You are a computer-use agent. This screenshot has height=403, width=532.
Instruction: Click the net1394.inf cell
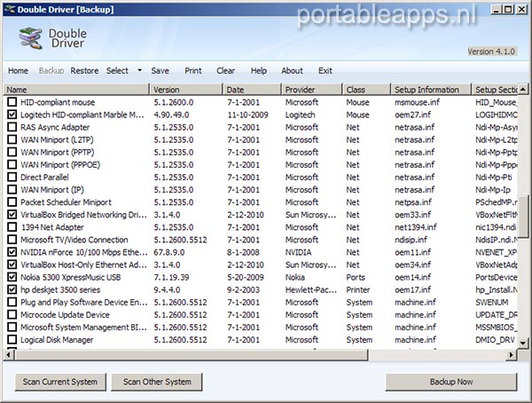[416, 227]
